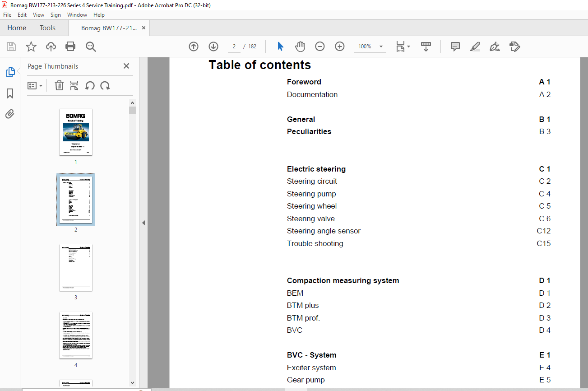The height and width of the screenshot is (391, 588).
Task: Open thumbnails options dropdown menu
Action: click(x=35, y=85)
